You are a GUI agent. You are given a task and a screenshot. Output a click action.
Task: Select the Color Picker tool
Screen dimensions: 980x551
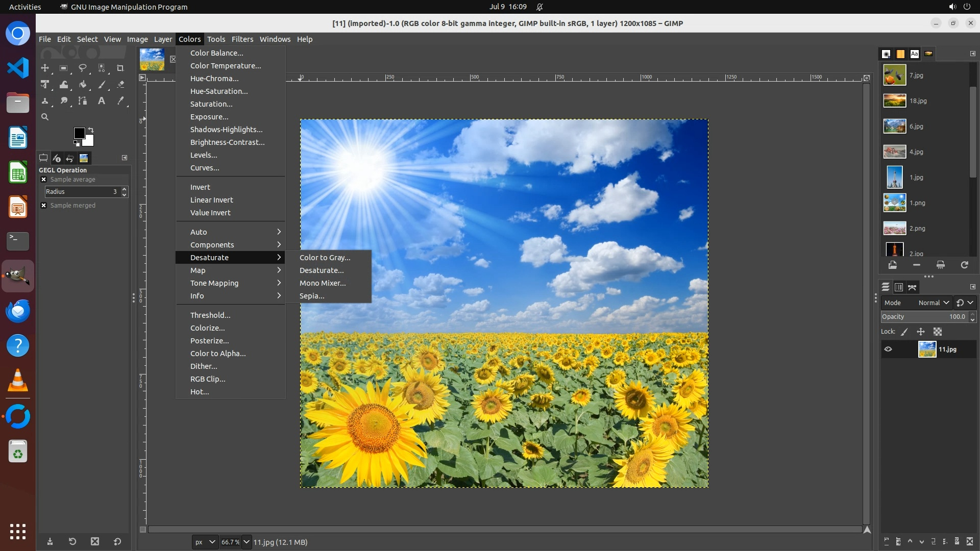point(120,101)
